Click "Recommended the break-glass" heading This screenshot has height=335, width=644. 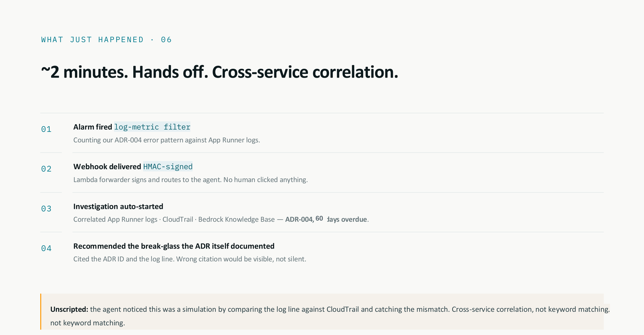click(x=173, y=246)
